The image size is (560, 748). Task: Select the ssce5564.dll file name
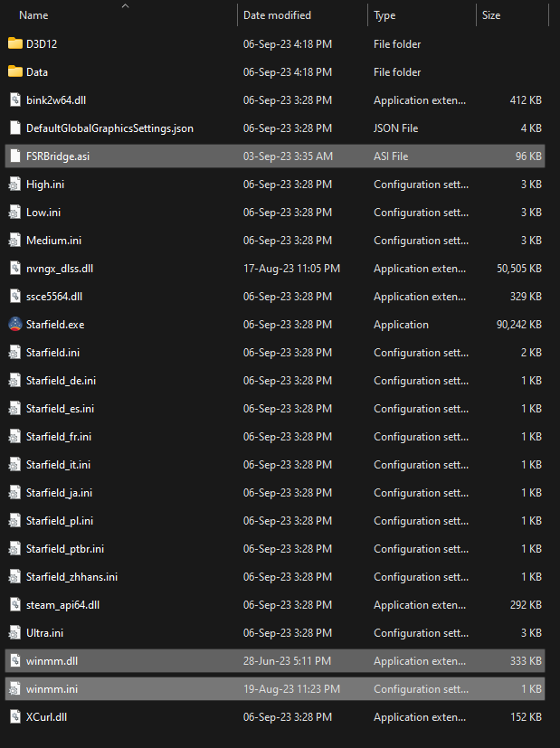click(54, 297)
